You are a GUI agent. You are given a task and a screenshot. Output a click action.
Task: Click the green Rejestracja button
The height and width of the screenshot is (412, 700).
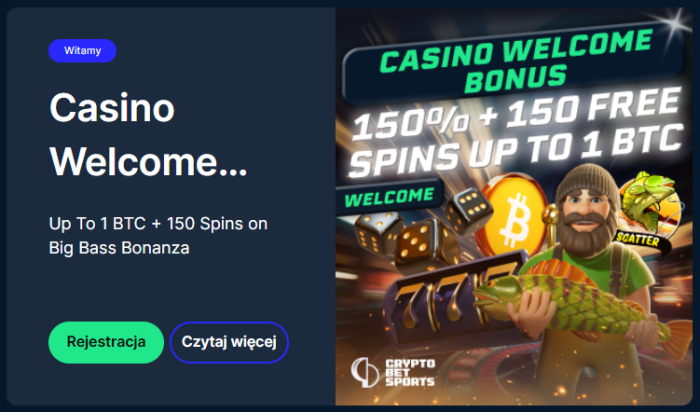pyautogui.click(x=106, y=342)
